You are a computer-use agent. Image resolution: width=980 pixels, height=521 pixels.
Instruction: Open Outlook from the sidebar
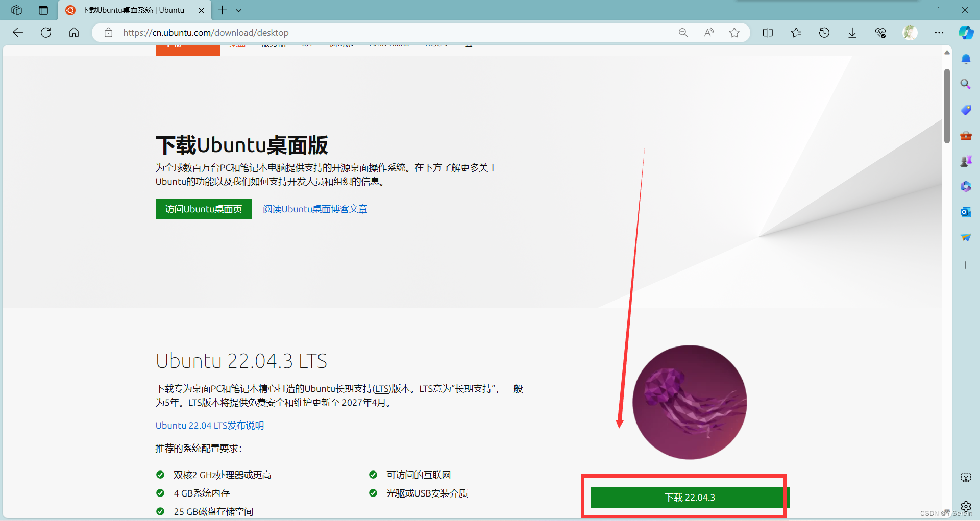(x=966, y=212)
